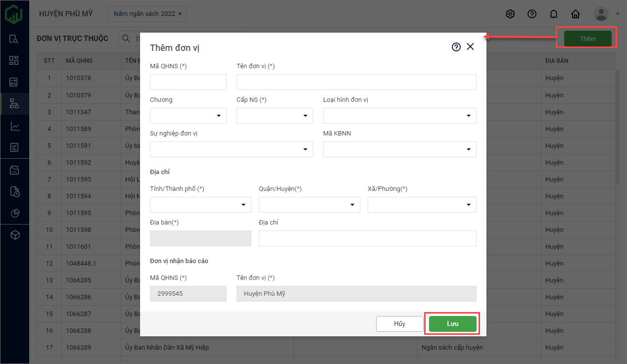627x364 pixels.
Task: Open the Năm ngân sách 2022 selector
Action: pyautogui.click(x=147, y=14)
